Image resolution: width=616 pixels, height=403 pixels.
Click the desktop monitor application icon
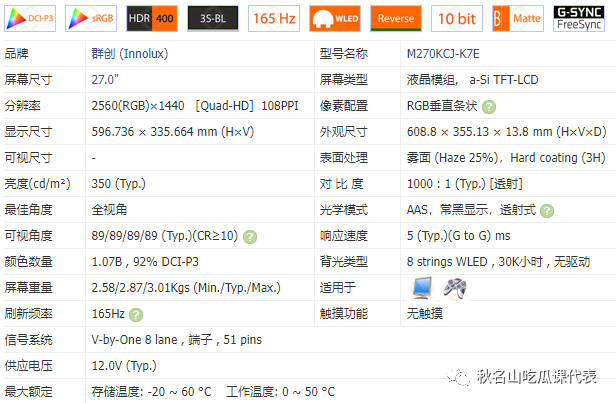422,288
